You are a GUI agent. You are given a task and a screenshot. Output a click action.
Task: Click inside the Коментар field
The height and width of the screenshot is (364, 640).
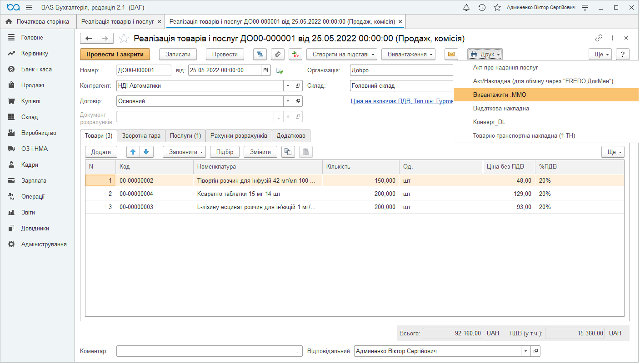205,351
